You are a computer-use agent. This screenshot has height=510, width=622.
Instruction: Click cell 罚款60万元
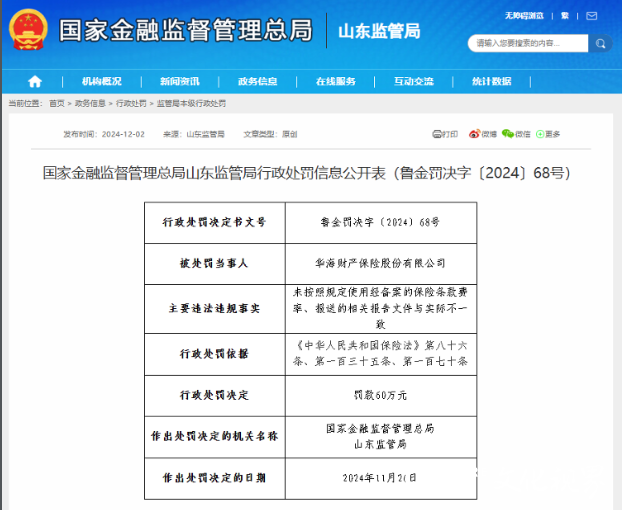381,395
